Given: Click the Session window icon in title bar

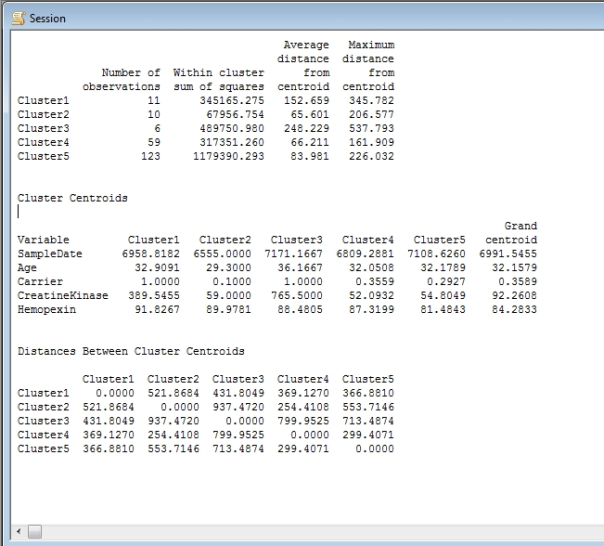Looking at the screenshot, I should [18, 18].
